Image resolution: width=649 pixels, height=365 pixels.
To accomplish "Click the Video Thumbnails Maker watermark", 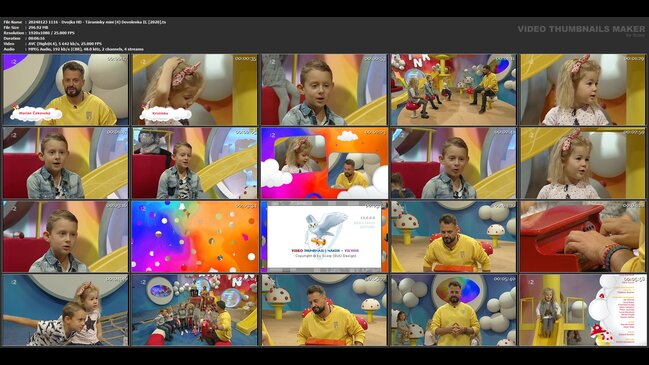I will click(x=581, y=30).
